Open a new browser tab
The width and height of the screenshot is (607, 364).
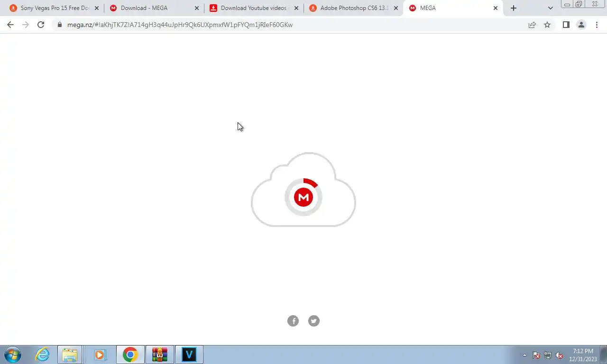coord(514,8)
